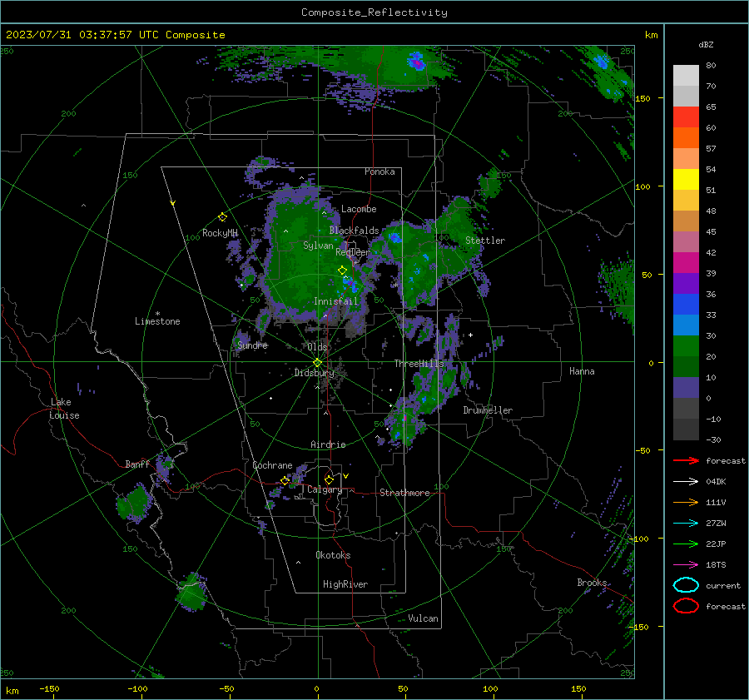Click the Ponoka city label

point(379,171)
